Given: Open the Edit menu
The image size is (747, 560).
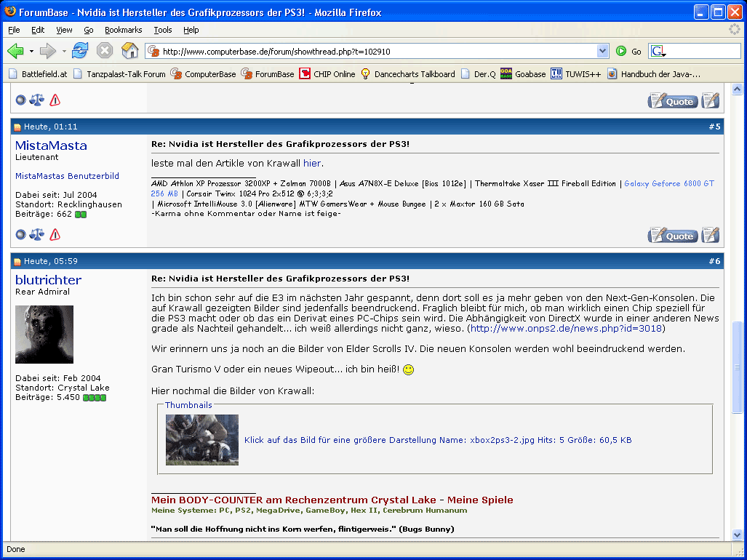Looking at the screenshot, I should (x=38, y=30).
